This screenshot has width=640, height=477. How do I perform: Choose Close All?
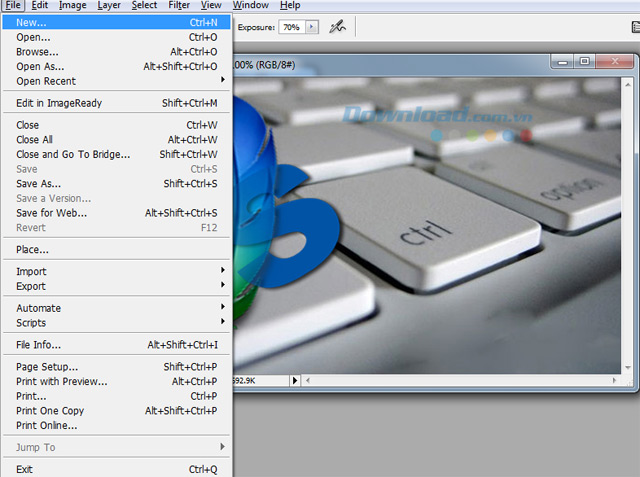point(117,140)
